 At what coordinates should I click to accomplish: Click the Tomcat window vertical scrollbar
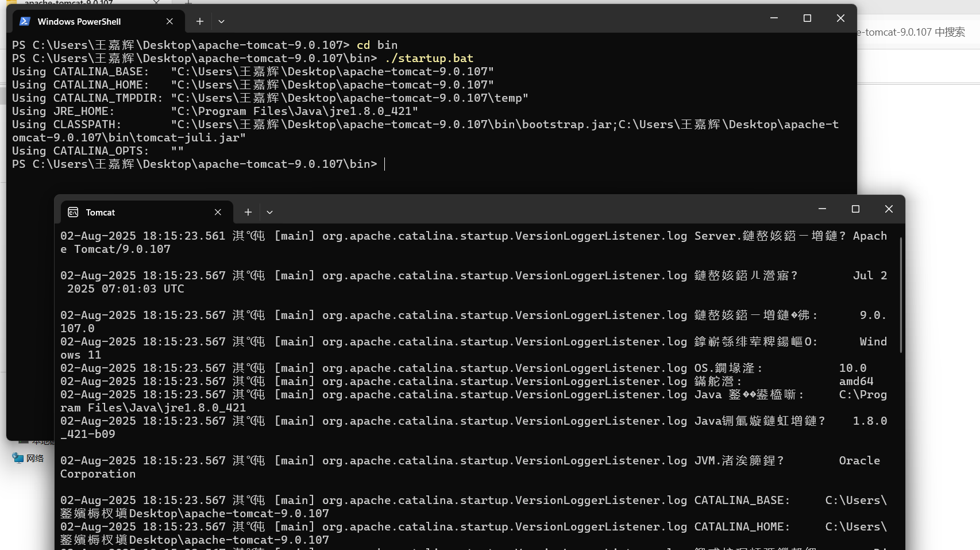click(901, 294)
